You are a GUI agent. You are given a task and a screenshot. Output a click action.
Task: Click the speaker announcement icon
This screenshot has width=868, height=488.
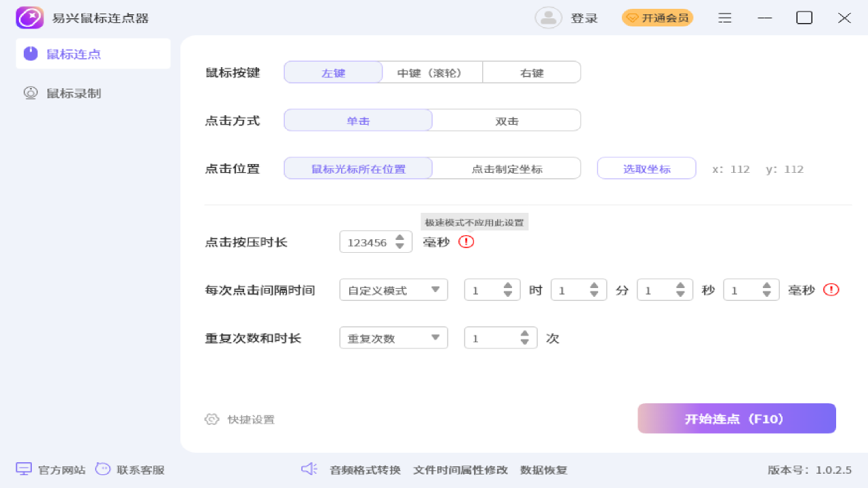point(309,469)
